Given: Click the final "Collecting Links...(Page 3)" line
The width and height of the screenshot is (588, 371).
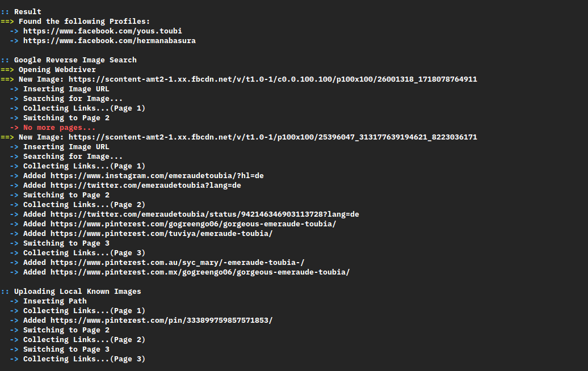Looking at the screenshot, I should click(x=84, y=359).
